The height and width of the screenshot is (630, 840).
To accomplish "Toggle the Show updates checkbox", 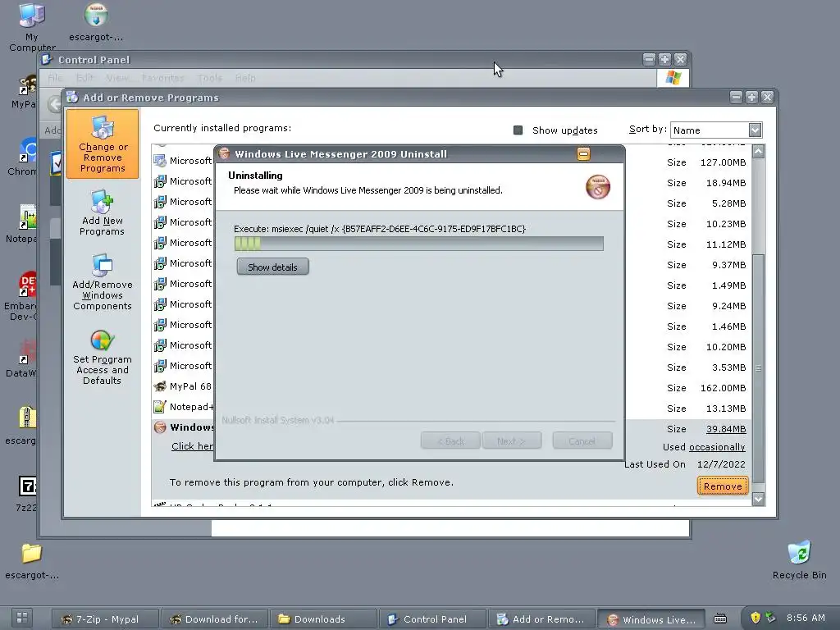I will 518,130.
